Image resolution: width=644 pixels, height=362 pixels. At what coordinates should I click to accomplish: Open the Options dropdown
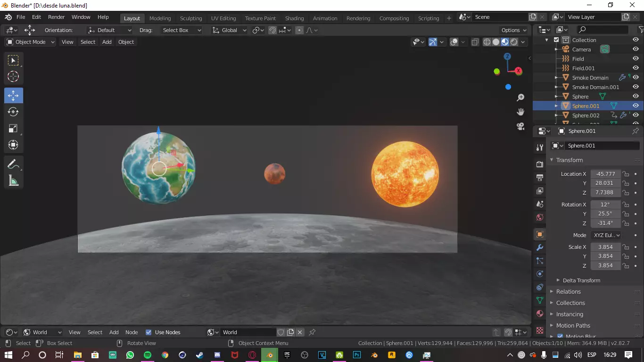514,30
